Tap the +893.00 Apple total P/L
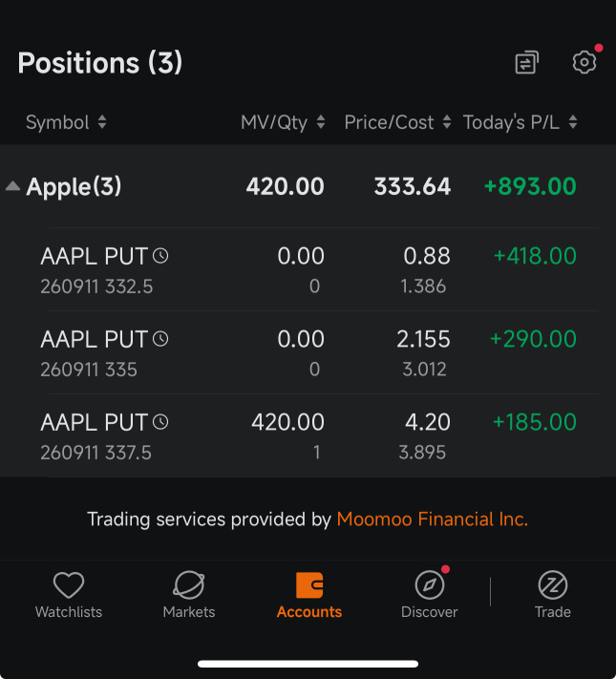The image size is (616, 679). [x=530, y=186]
